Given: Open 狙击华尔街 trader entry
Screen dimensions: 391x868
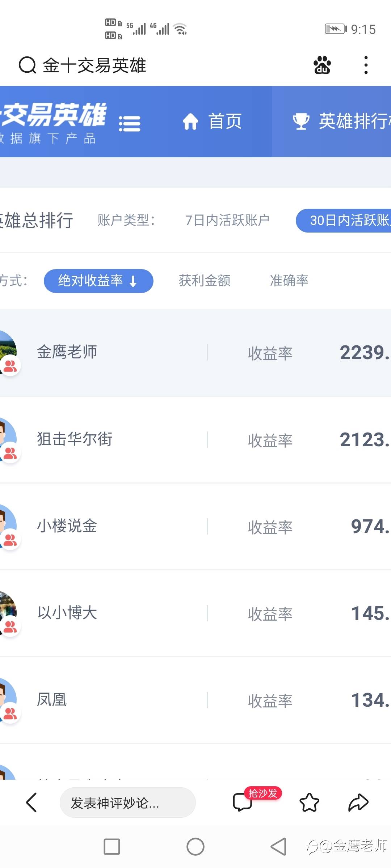Looking at the screenshot, I should tap(75, 439).
